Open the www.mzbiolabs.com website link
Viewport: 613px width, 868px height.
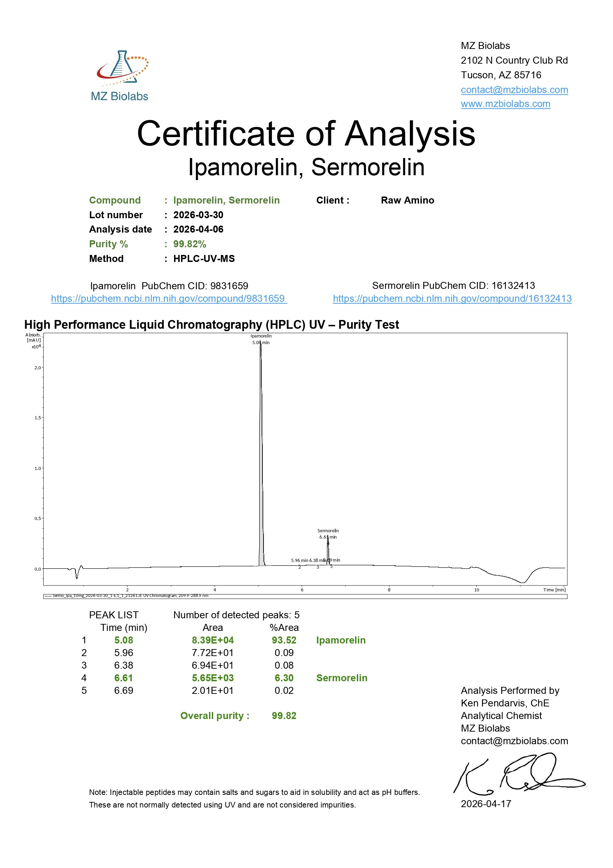(x=505, y=104)
